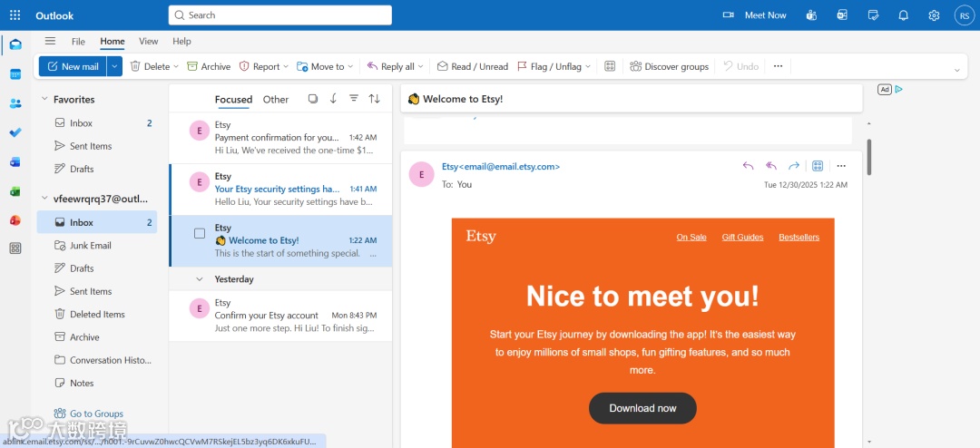Open the Report dropdown arrow
This screenshot has width=980, height=448.
click(286, 66)
